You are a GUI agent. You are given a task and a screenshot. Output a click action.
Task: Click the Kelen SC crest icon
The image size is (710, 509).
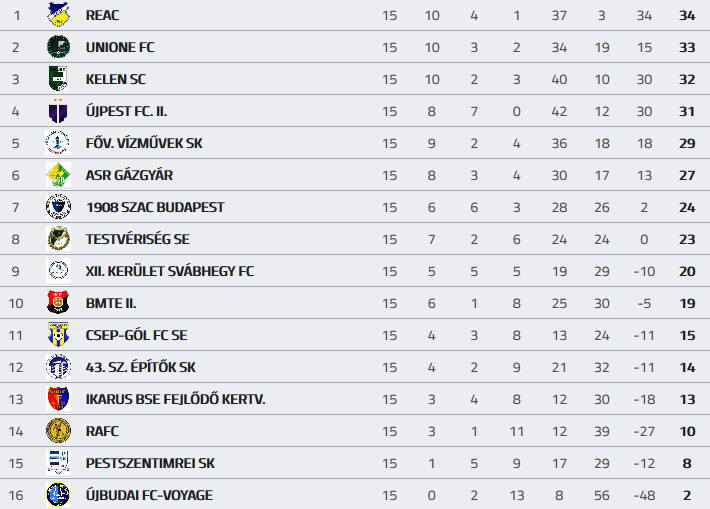58,79
